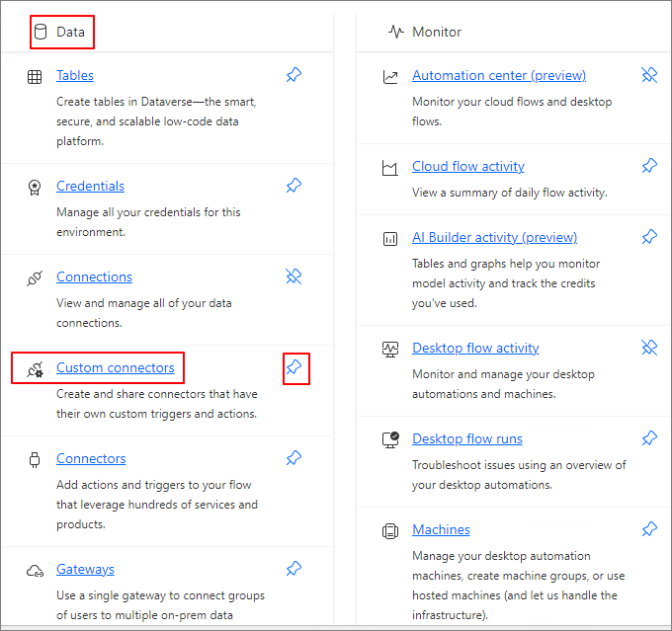Pin Cloud flow activity

point(649,166)
